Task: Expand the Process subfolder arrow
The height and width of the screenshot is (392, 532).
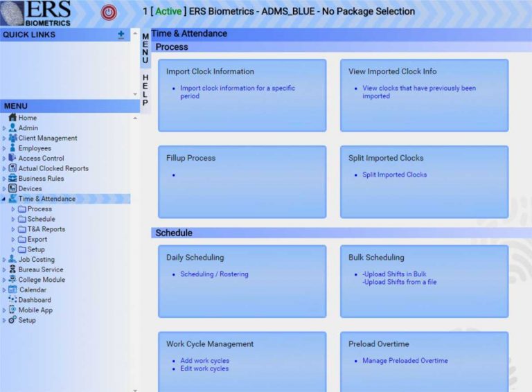Action: click(x=13, y=209)
